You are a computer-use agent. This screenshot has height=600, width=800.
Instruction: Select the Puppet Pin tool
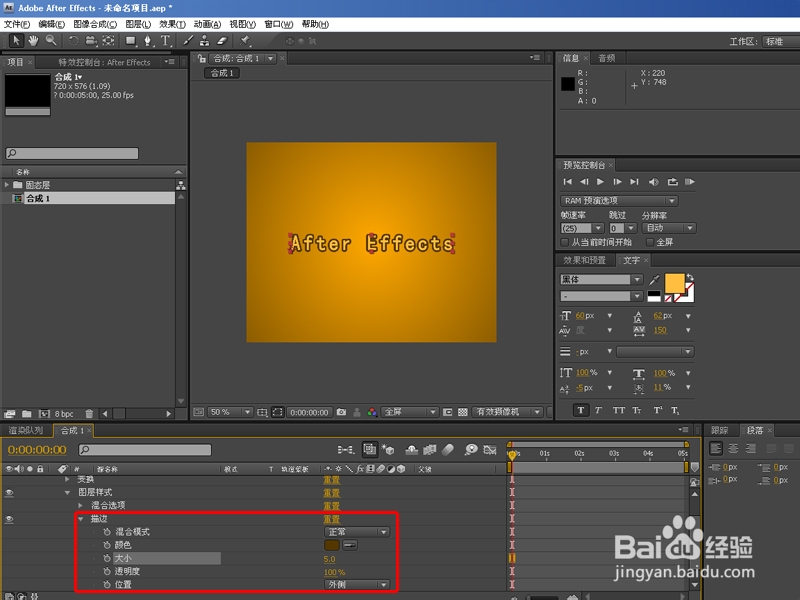coord(245,41)
